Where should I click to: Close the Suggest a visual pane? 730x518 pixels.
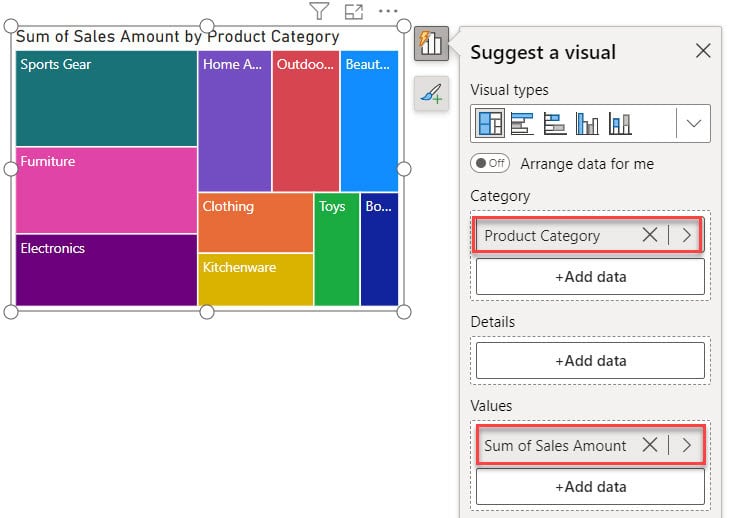click(x=703, y=50)
